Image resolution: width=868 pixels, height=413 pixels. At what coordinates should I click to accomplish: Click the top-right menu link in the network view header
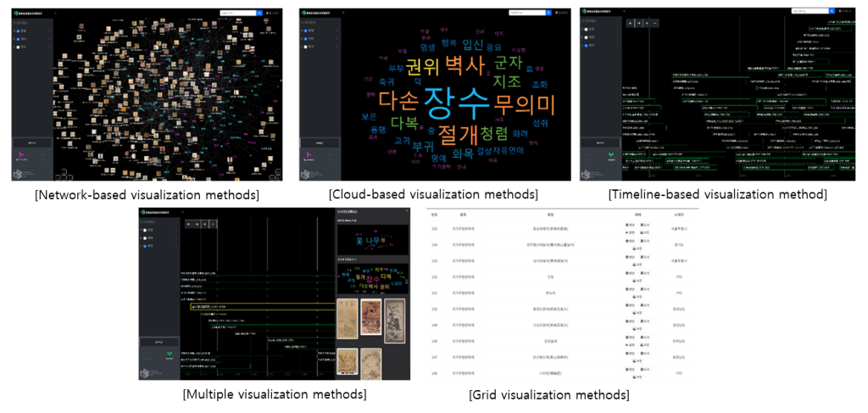(x=271, y=14)
